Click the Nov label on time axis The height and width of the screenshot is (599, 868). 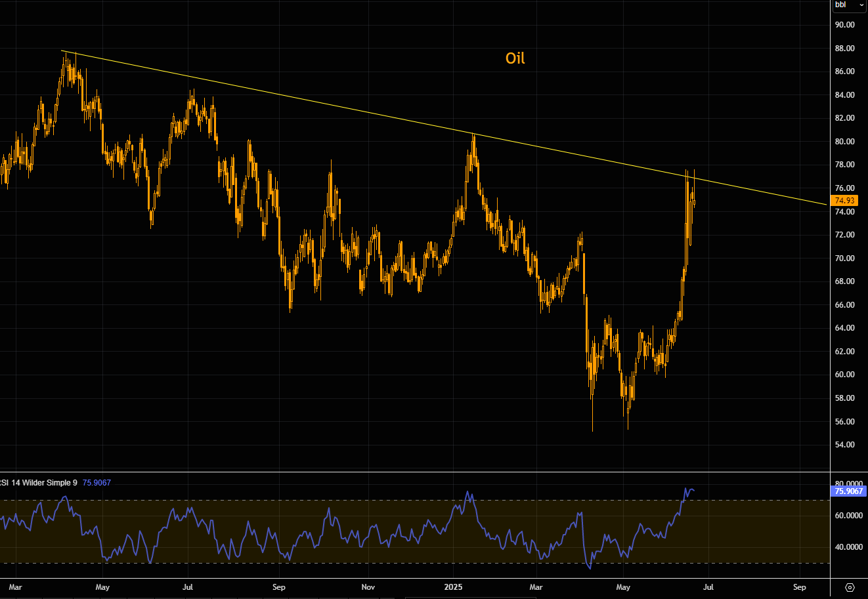[x=368, y=587]
